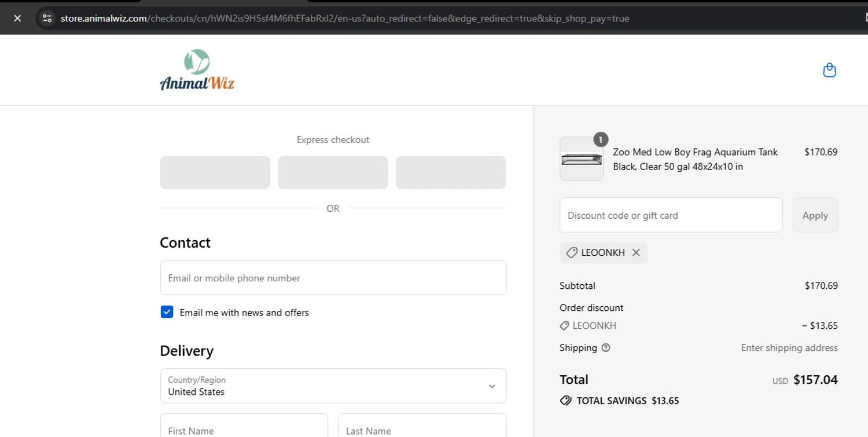
Task: Click the Apply discount button
Action: click(815, 215)
